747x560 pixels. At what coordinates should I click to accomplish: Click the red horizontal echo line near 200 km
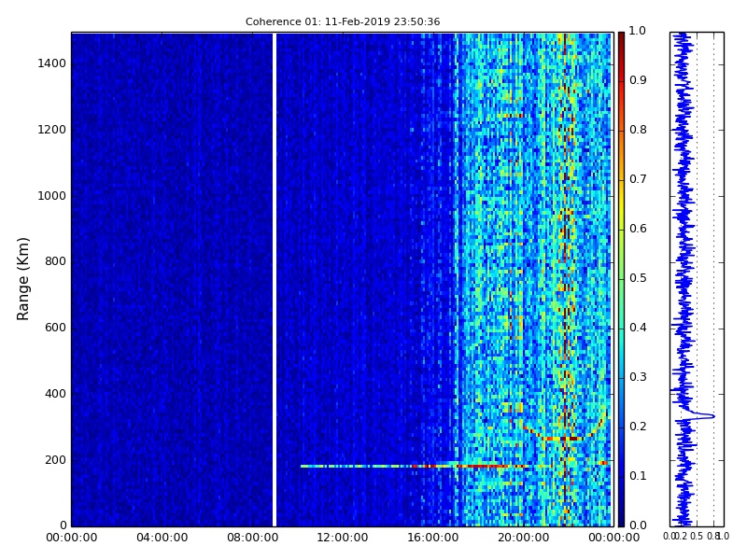tap(415, 466)
